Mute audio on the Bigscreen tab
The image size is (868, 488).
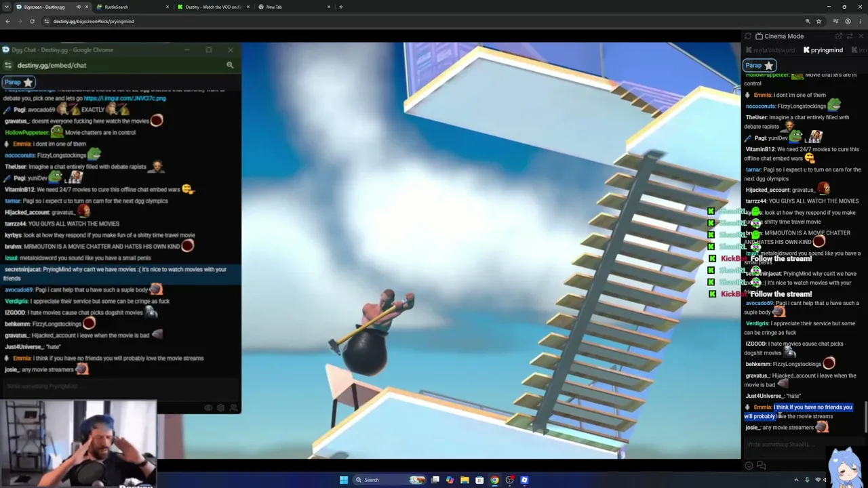(78, 7)
